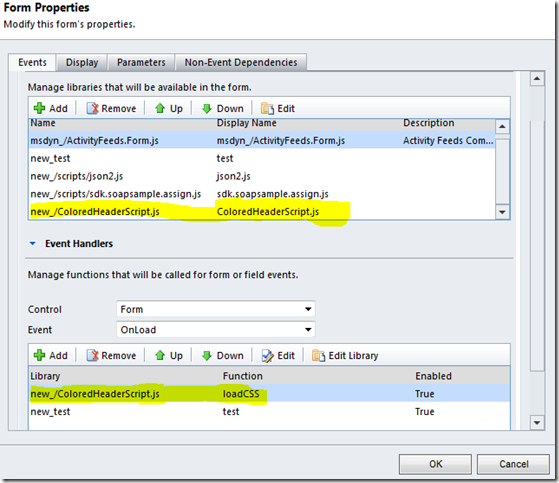Select the new_test library row
This screenshot has width=559, height=483.
coord(262,158)
